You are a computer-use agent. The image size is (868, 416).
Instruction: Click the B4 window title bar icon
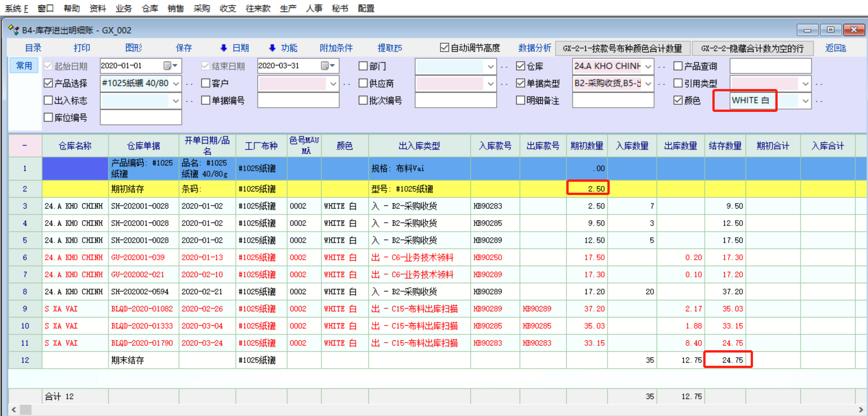coord(14,30)
